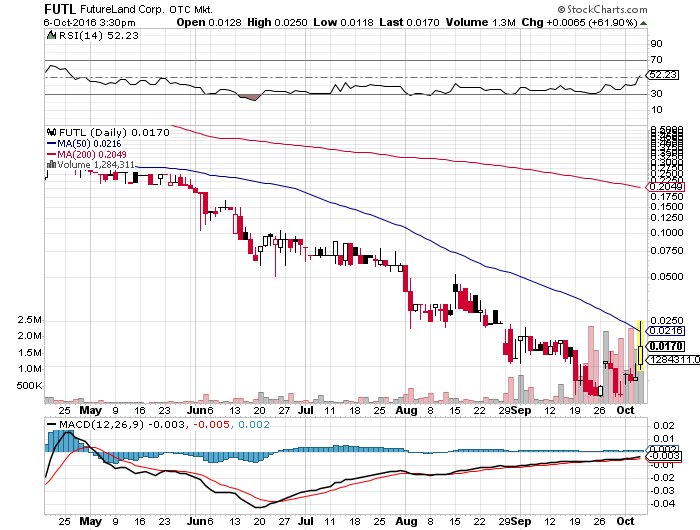Click the Open 0.0128 value in header
This screenshot has width=700, height=530.
coord(209,22)
